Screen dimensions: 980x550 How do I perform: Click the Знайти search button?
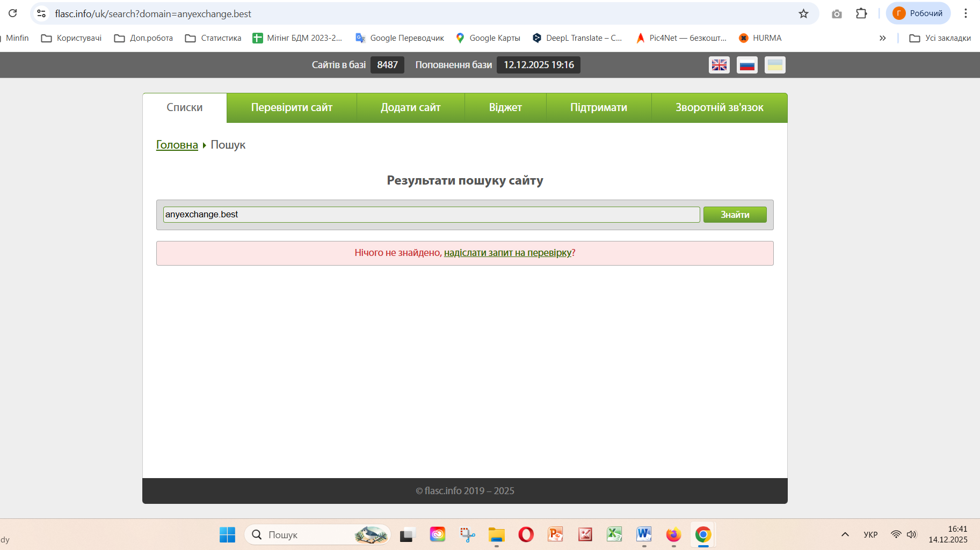point(735,215)
